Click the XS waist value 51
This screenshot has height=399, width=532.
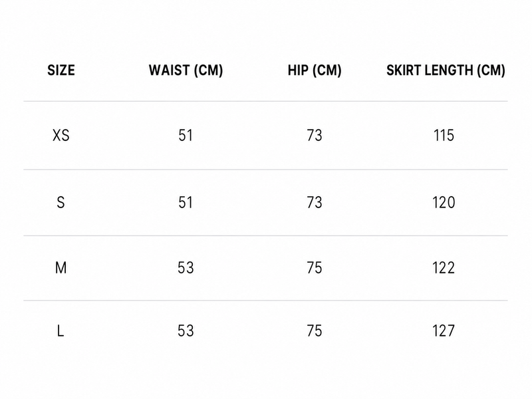[x=186, y=136]
